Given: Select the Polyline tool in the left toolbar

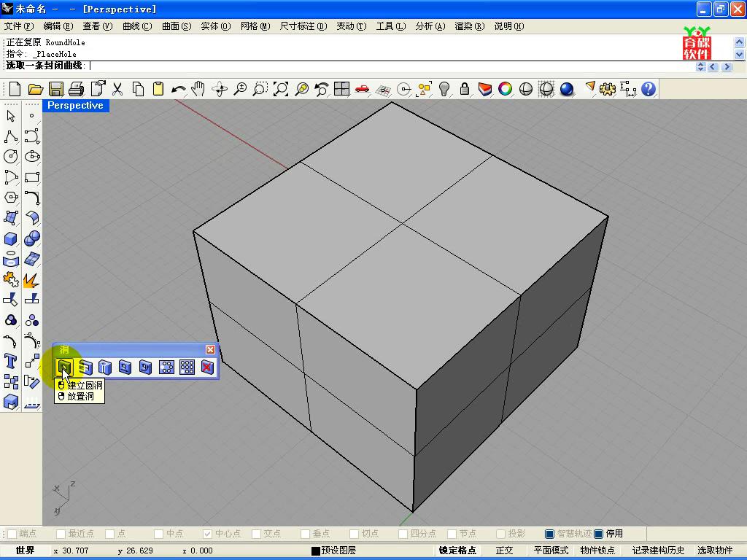Looking at the screenshot, I should pos(11,136).
